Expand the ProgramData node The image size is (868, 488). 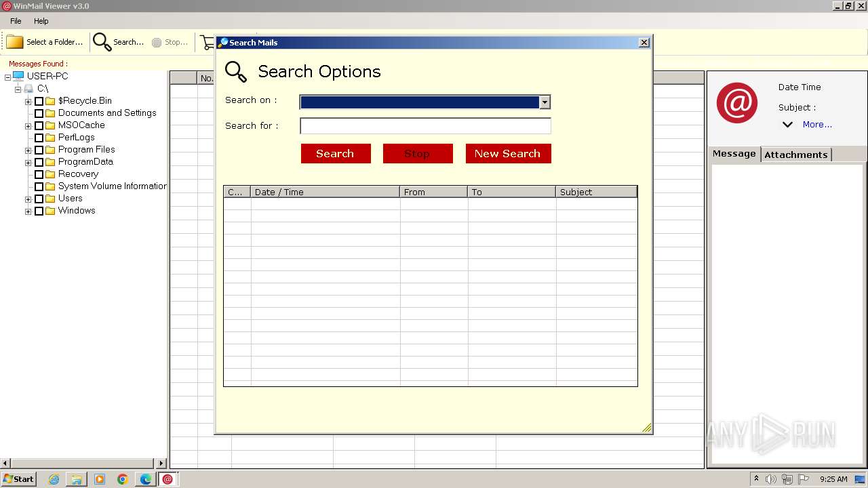[x=28, y=163]
